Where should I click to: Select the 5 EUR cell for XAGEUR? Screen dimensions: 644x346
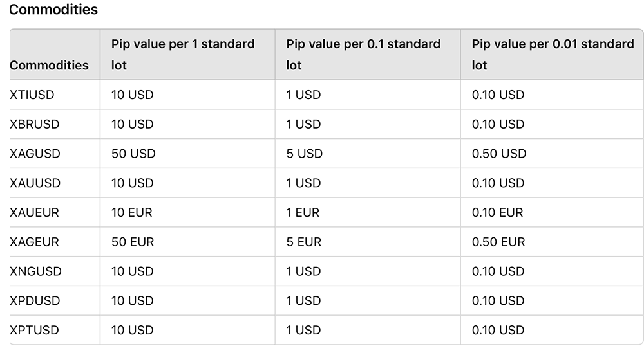[x=304, y=242]
